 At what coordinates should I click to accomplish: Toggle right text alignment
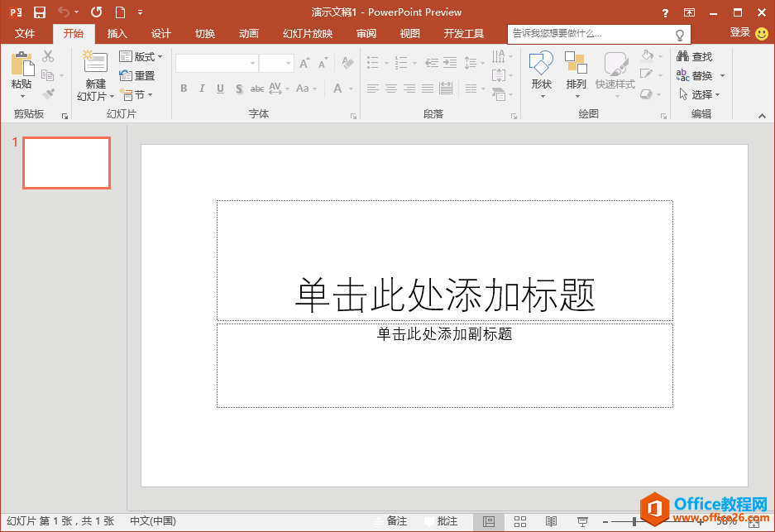tap(409, 89)
